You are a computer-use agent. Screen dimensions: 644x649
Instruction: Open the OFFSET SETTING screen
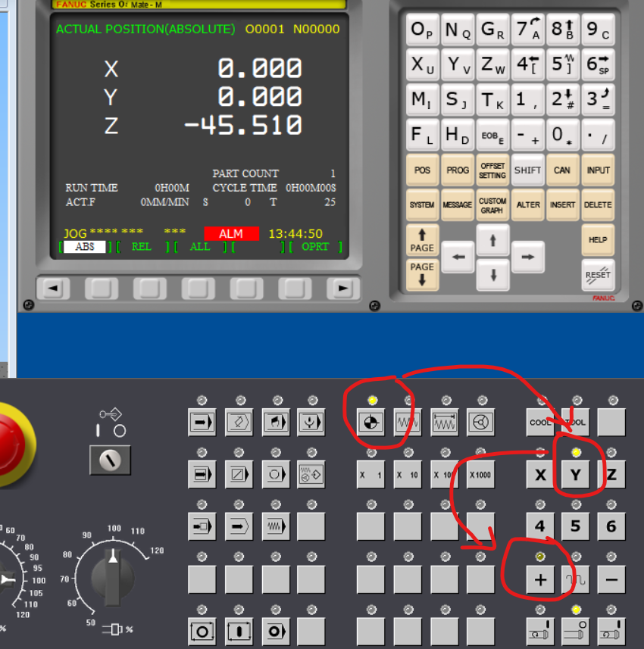tap(492, 170)
